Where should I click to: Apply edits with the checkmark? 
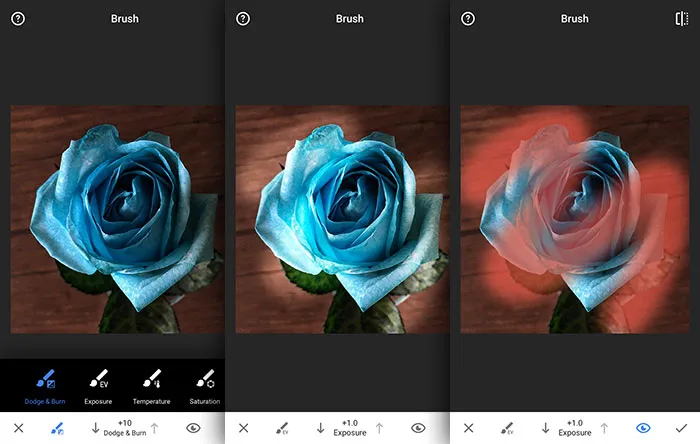point(681,428)
